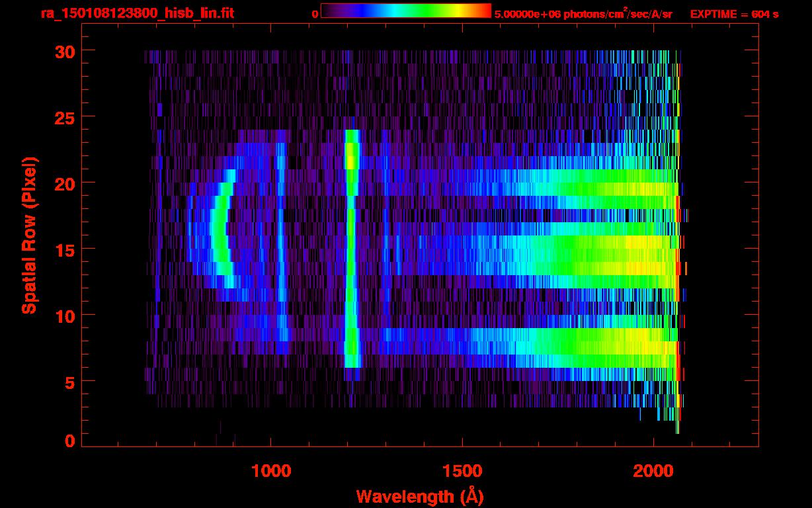Click the filename ra_150108123800_hisb_lin.fit title
The height and width of the screenshot is (508, 812).
point(137,13)
